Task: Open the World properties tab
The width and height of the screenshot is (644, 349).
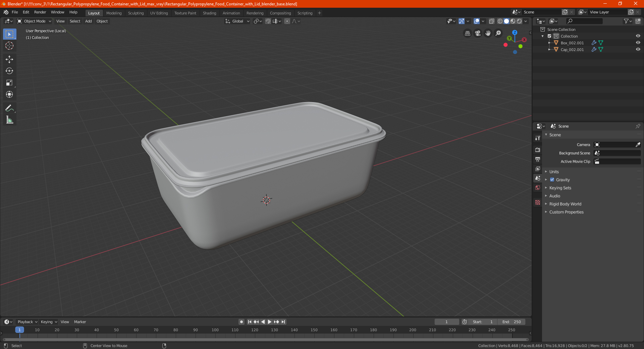Action: pyautogui.click(x=538, y=188)
